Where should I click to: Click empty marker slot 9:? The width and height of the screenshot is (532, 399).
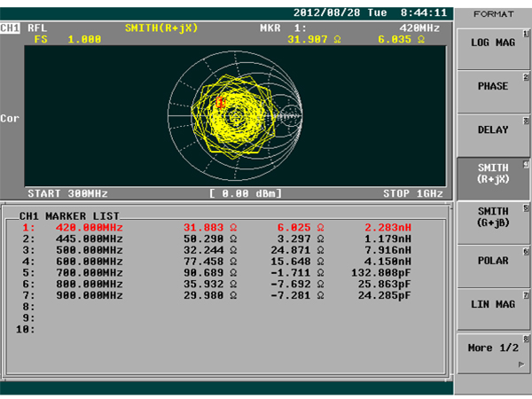click(28, 318)
